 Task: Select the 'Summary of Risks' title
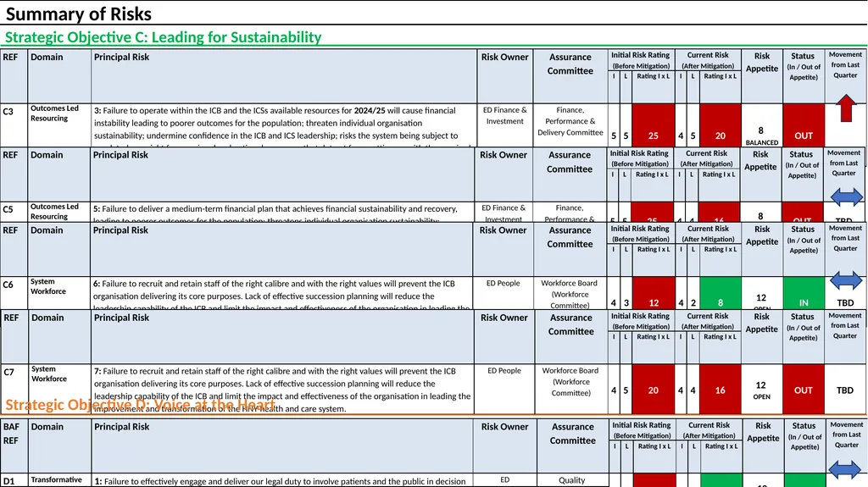pos(79,14)
